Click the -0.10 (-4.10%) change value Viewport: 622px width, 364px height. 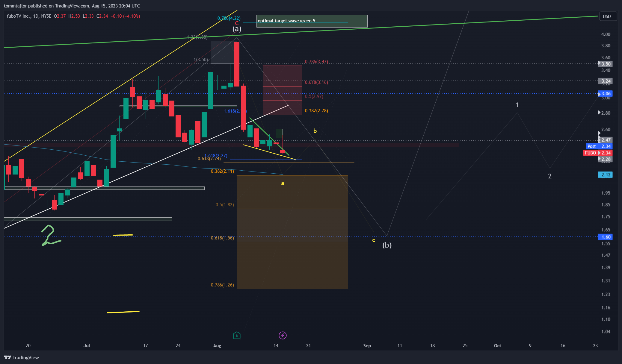(x=125, y=16)
